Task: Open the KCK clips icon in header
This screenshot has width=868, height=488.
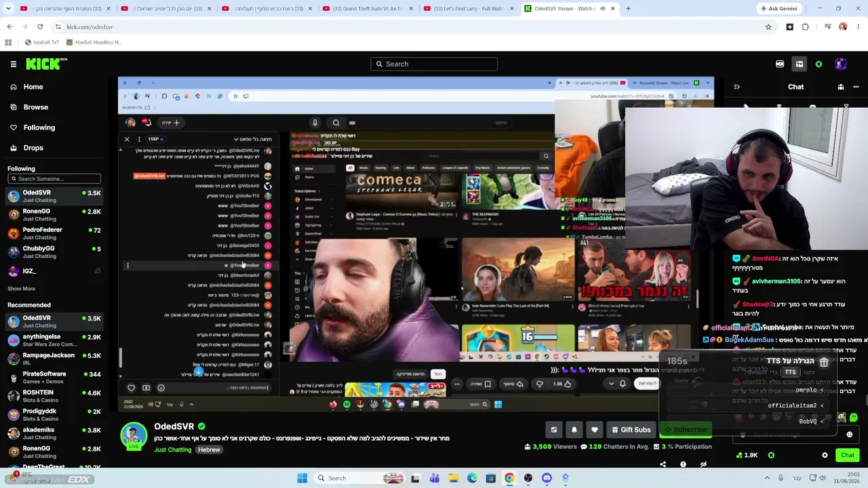Action: tap(780, 64)
